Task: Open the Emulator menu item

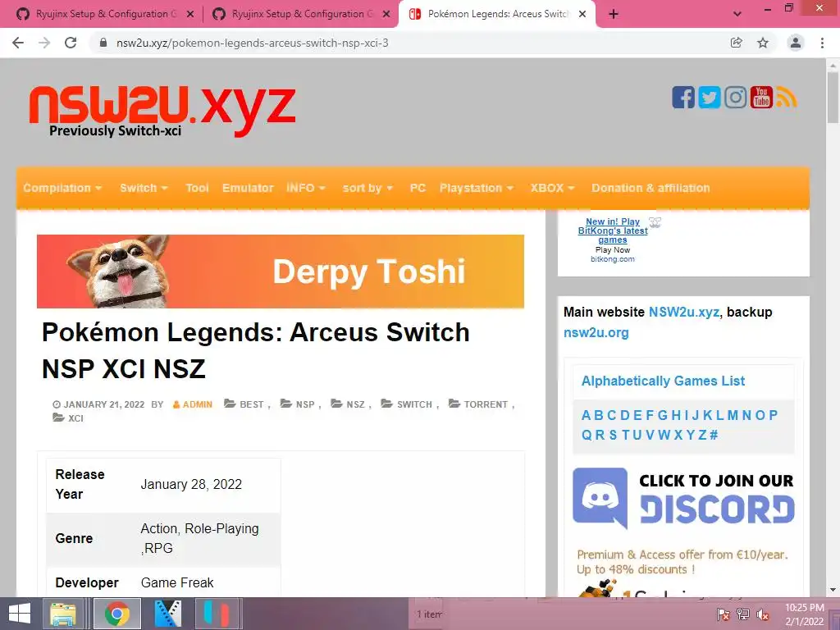Action: [248, 188]
